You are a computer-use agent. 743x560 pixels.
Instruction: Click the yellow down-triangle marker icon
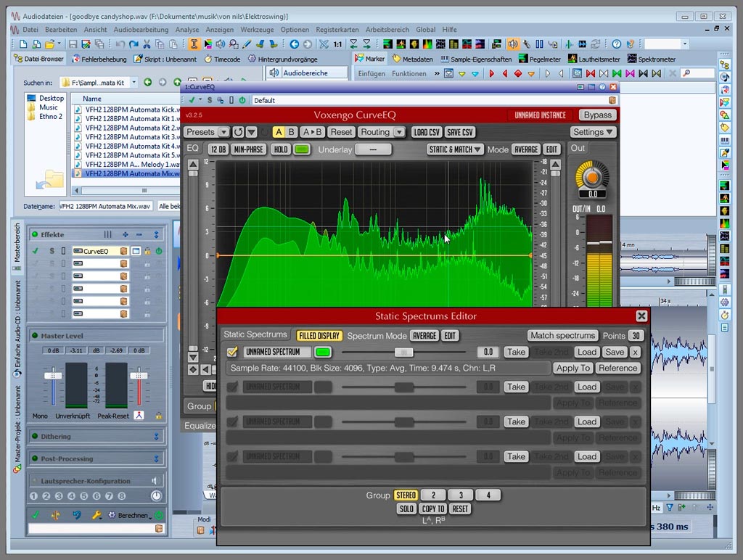(x=462, y=73)
